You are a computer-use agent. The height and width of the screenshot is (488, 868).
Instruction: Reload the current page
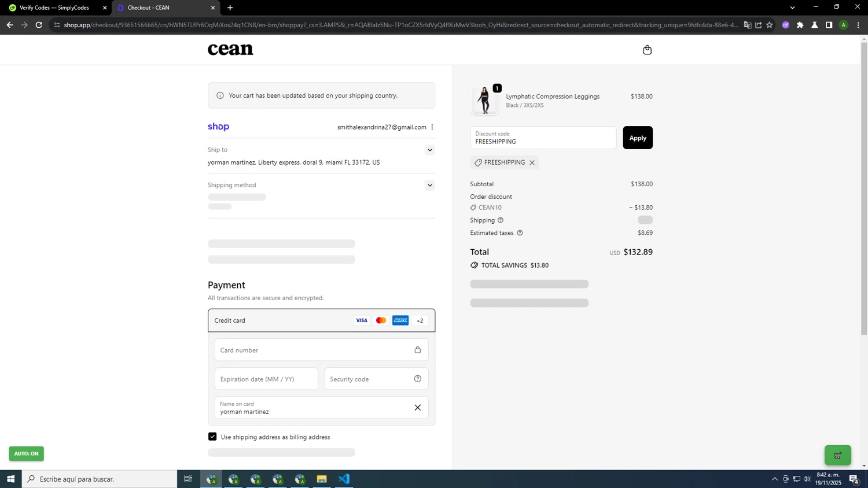tap(39, 25)
